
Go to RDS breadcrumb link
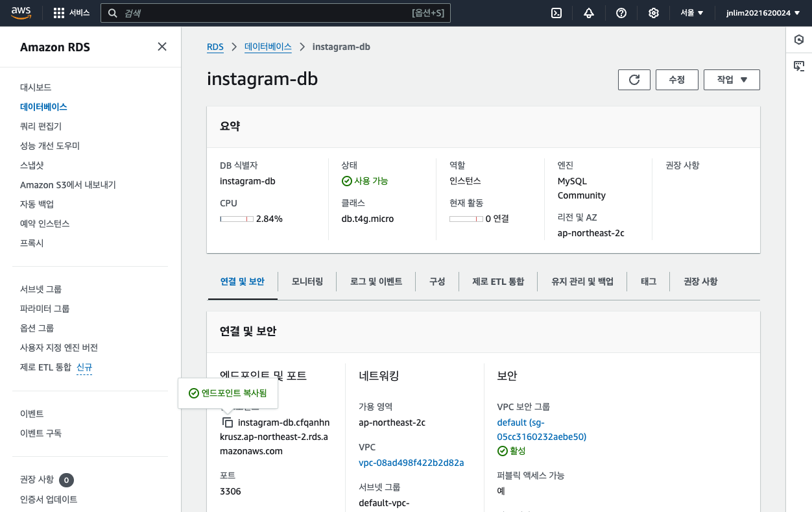(x=215, y=47)
